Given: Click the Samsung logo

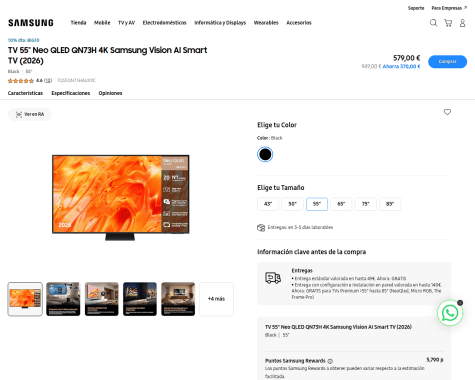Looking at the screenshot, I should pyautogui.click(x=31, y=23).
